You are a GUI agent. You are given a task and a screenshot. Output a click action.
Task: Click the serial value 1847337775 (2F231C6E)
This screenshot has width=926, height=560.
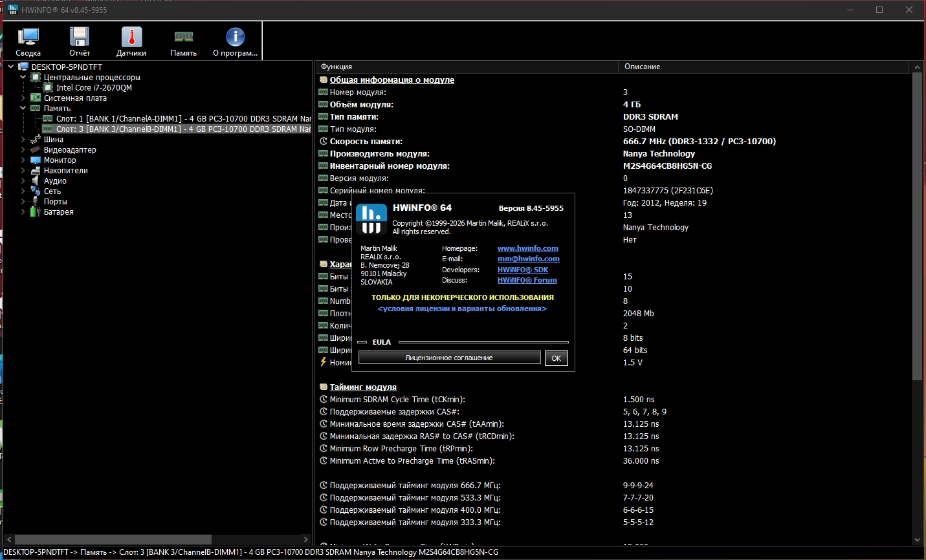668,191
